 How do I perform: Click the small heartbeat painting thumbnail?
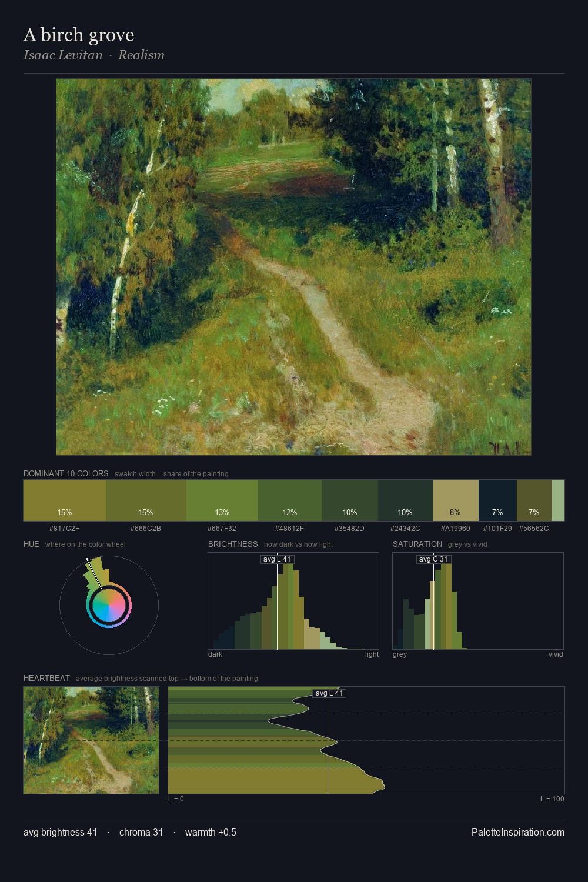click(91, 740)
